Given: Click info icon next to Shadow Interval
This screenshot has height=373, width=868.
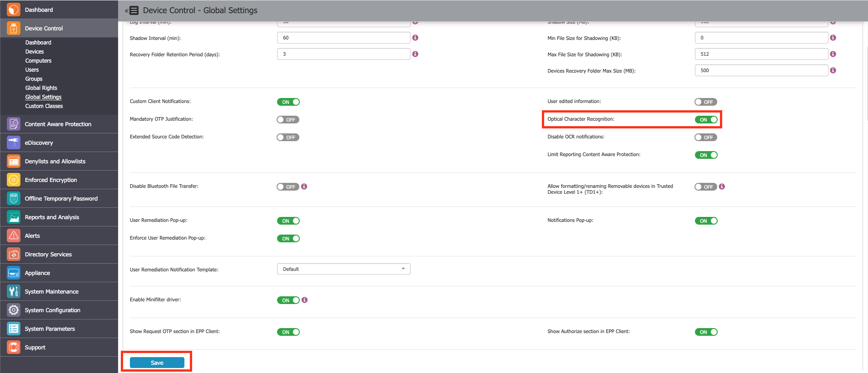Looking at the screenshot, I should [415, 38].
